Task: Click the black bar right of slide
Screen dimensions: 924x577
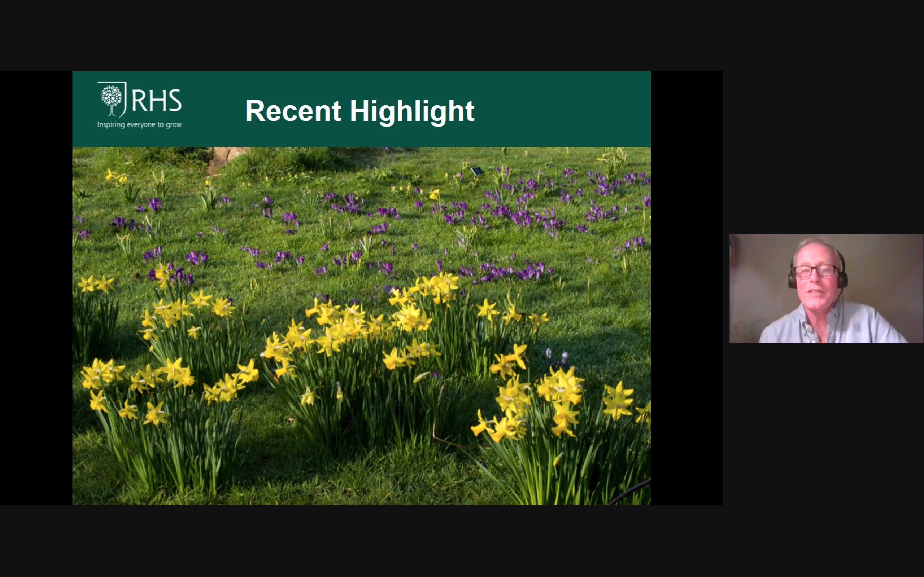Action: pyautogui.click(x=687, y=288)
